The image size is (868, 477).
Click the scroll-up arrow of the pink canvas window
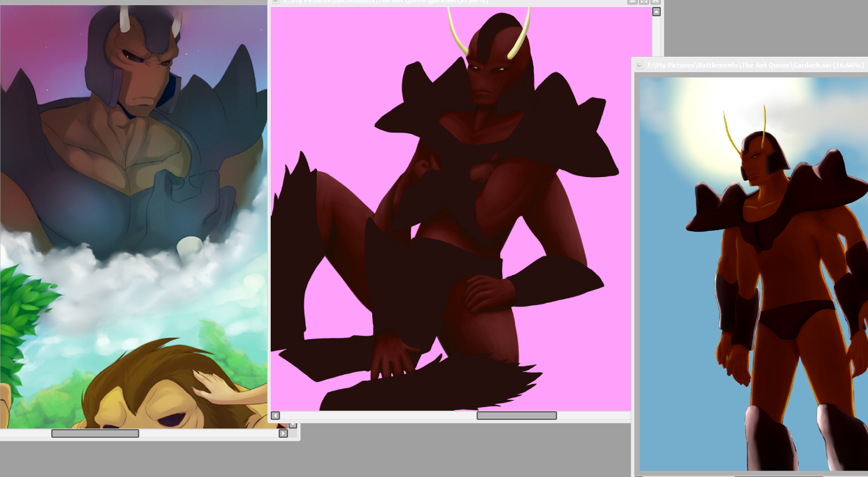click(x=656, y=12)
